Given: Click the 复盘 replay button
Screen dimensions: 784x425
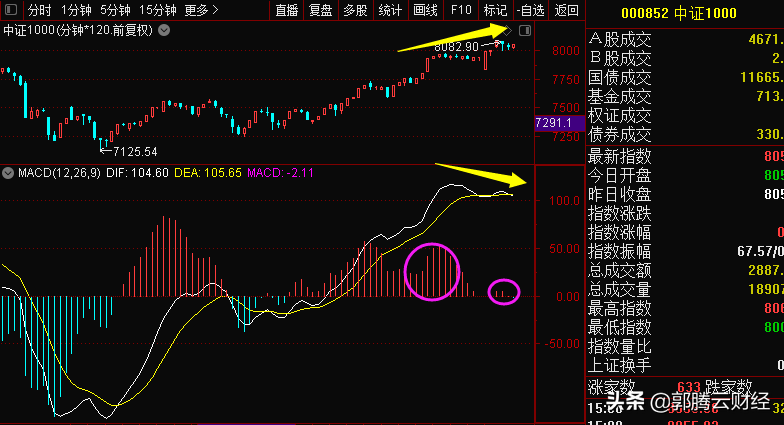Looking at the screenshot, I should point(320,10).
